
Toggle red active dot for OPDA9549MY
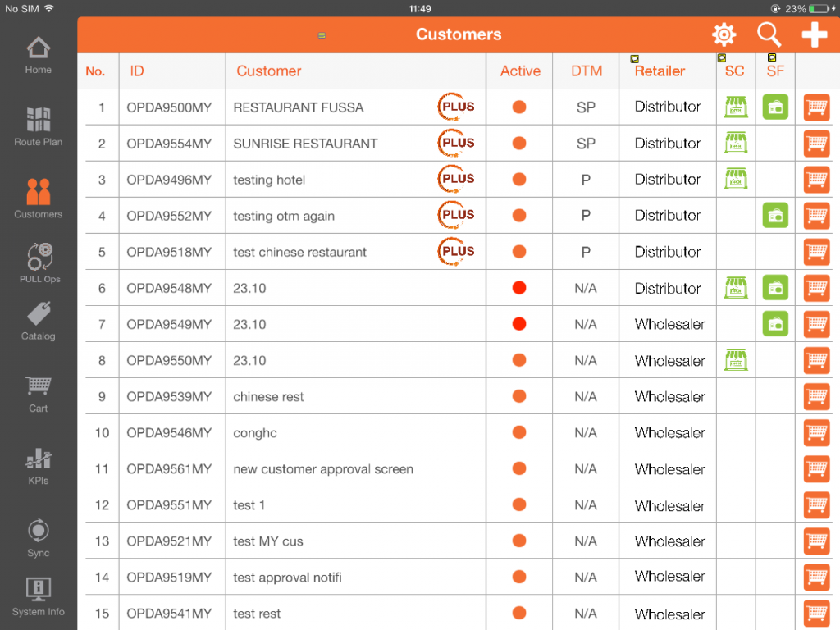(x=519, y=324)
